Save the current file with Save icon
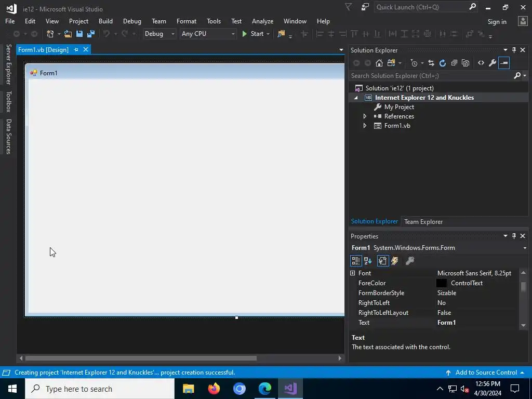The image size is (532, 399). (x=79, y=34)
